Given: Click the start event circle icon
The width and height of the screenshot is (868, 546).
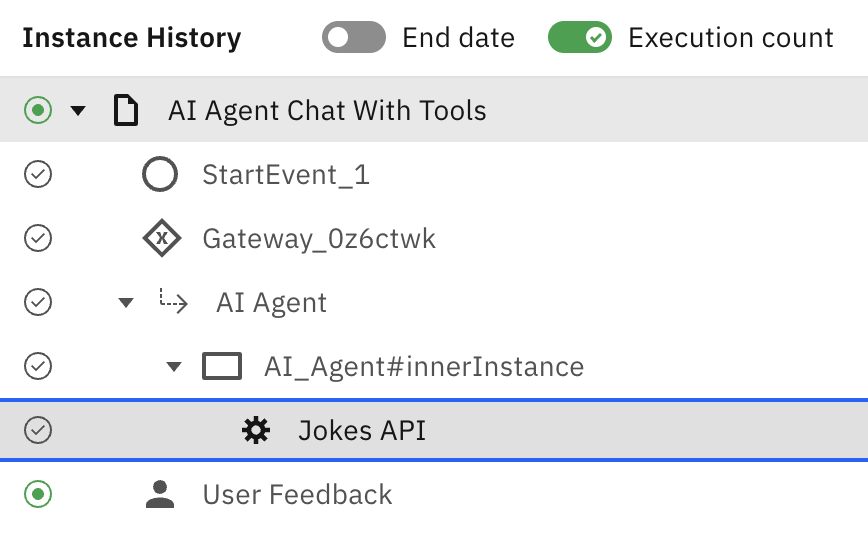Looking at the screenshot, I should click(160, 175).
